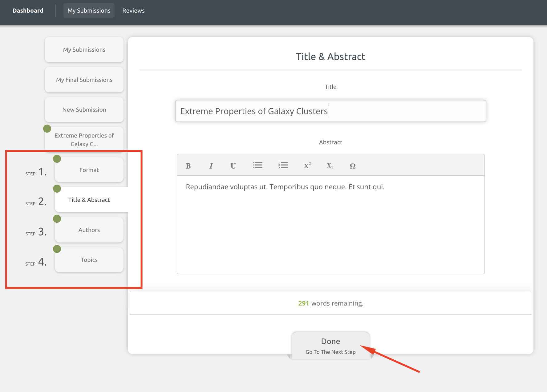The width and height of the screenshot is (547, 392).
Task: Open My Submissions in the sidebar
Action: coord(84,50)
